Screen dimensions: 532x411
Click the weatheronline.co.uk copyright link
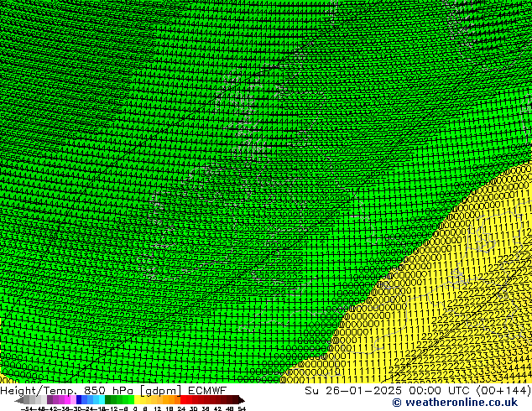(455, 403)
